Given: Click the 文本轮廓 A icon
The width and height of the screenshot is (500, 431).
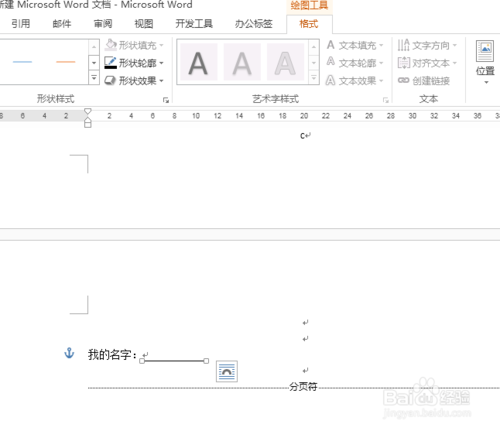Looking at the screenshot, I should tap(330, 62).
